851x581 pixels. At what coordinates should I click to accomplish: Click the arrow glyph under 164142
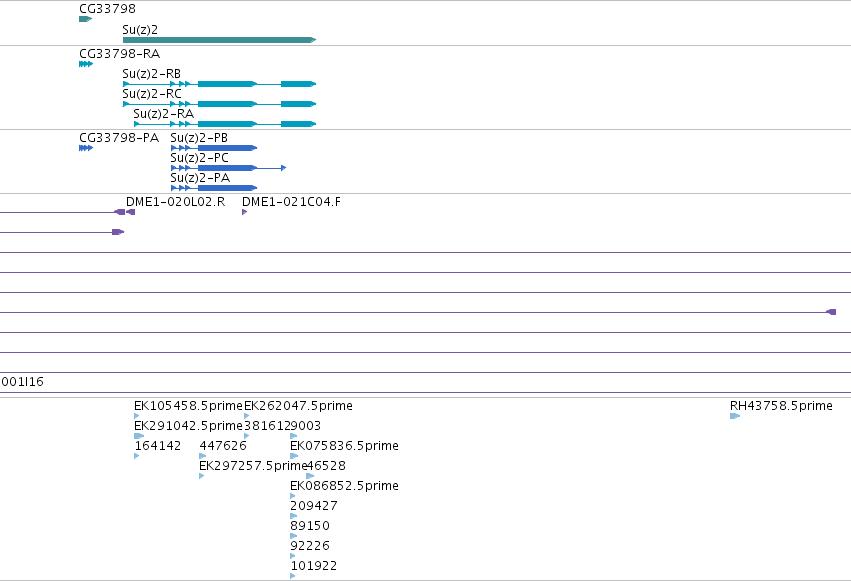coord(137,456)
